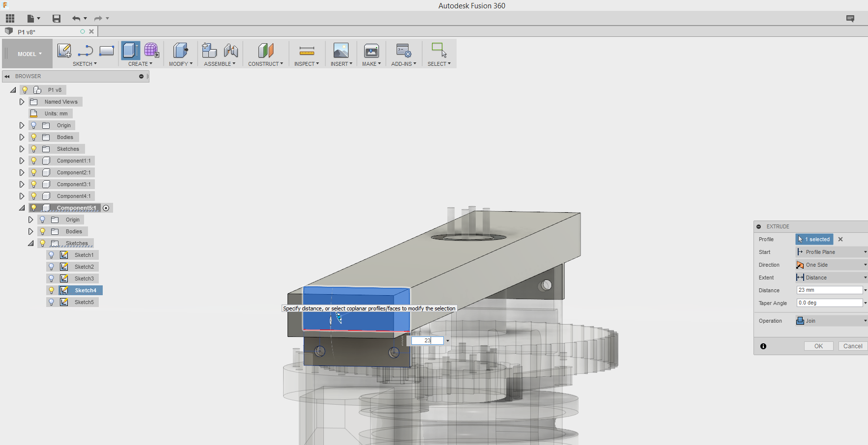868x445 pixels.
Task: Open the MODIFY menu
Action: (x=180, y=64)
